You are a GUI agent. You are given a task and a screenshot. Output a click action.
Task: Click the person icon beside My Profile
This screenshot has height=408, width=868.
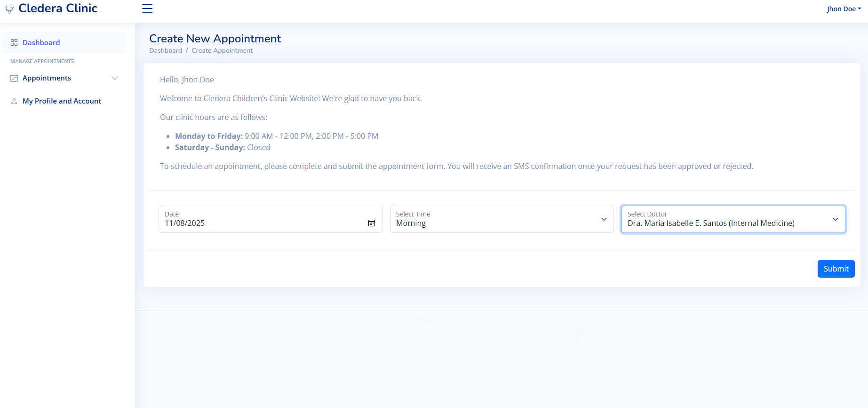(14, 101)
